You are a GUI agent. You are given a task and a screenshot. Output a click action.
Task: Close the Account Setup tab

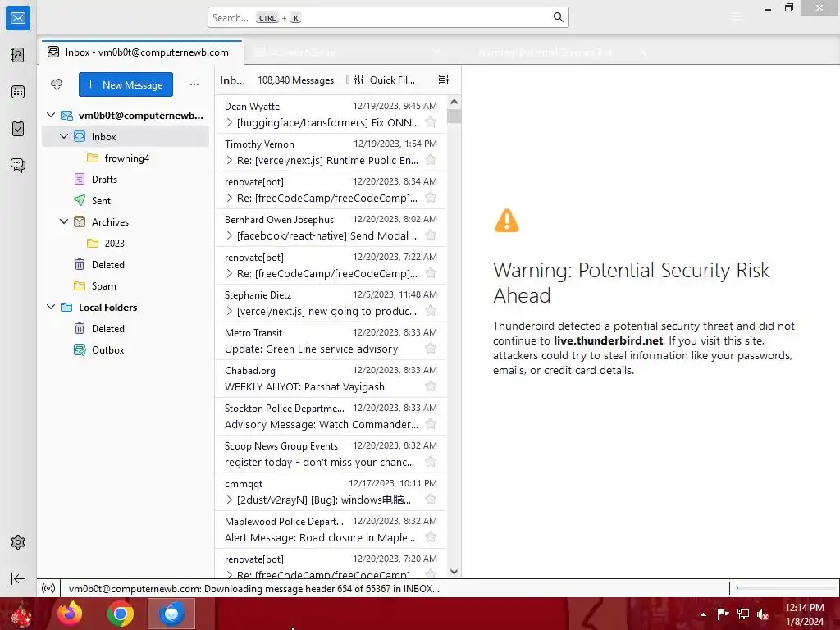pyautogui.click(x=437, y=52)
